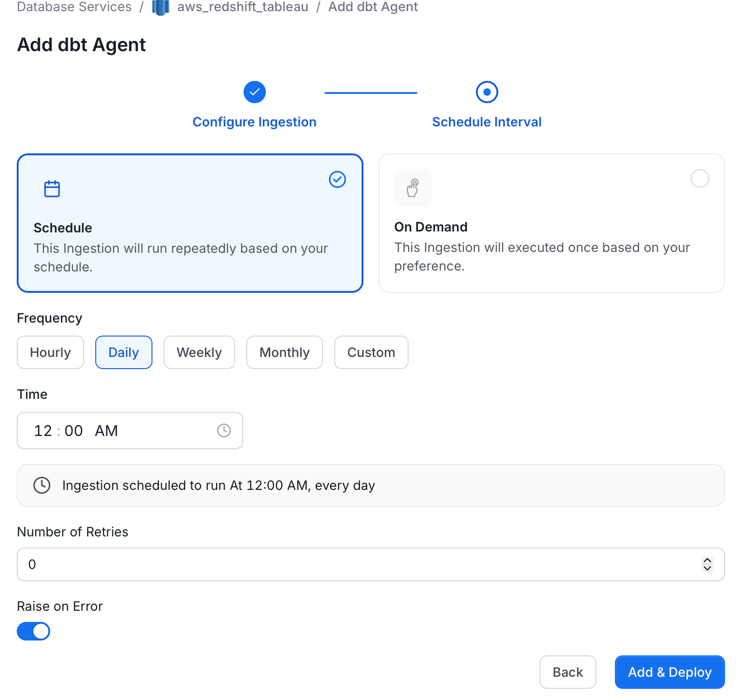Open the aws_redshift_tableau breadcrumb link
Image resolution: width=739 pixels, height=700 pixels.
pyautogui.click(x=243, y=7)
